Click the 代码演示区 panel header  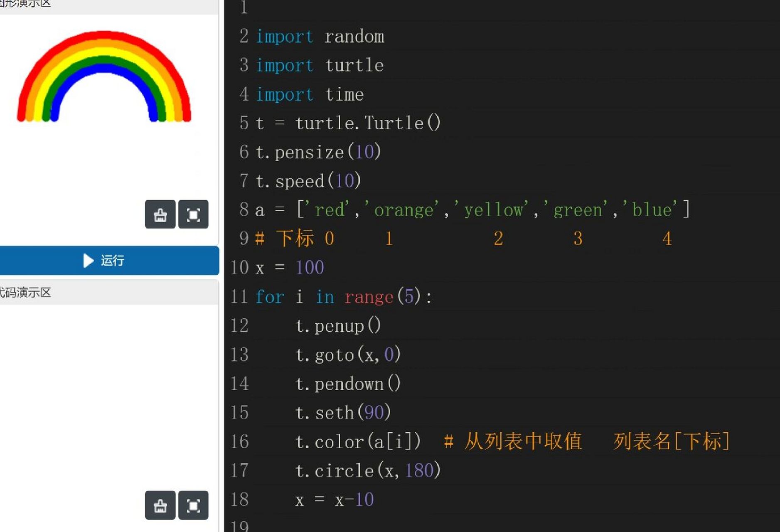[109, 293]
